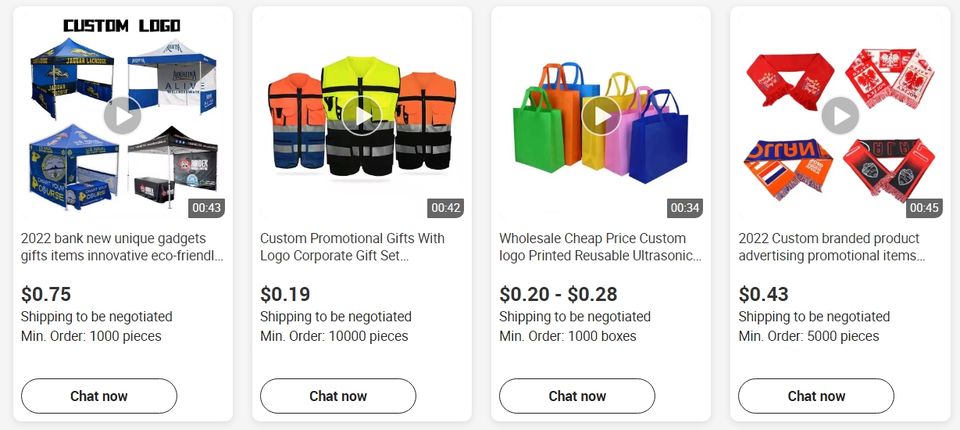The width and height of the screenshot is (960, 430).
Task: Click the 00:45 video duration badge
Action: 924,208
